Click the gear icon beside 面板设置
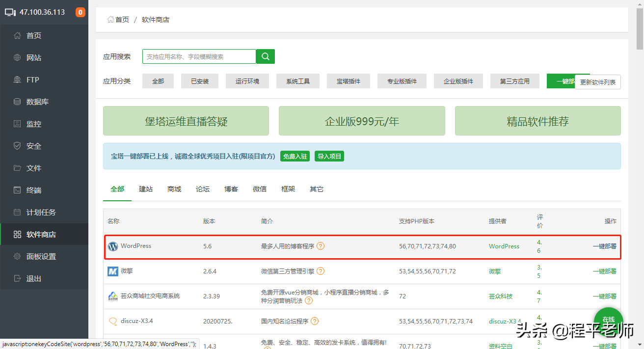This screenshot has height=349, width=644. [x=17, y=256]
